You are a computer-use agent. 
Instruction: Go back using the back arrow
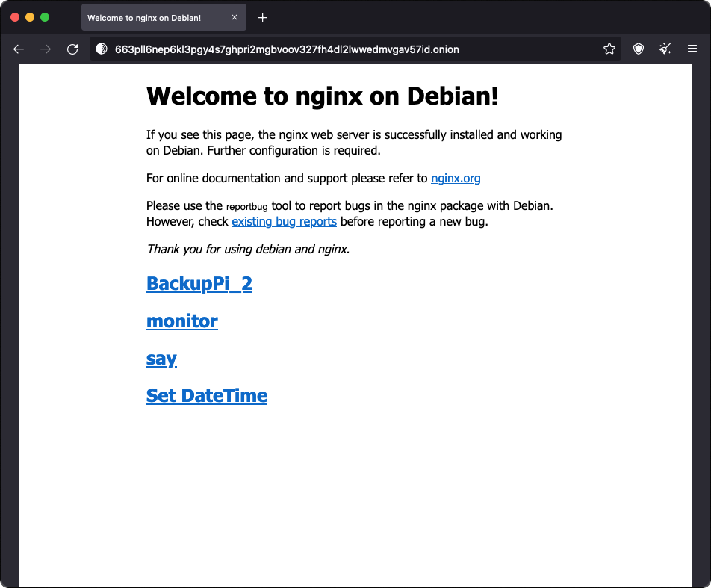19,49
